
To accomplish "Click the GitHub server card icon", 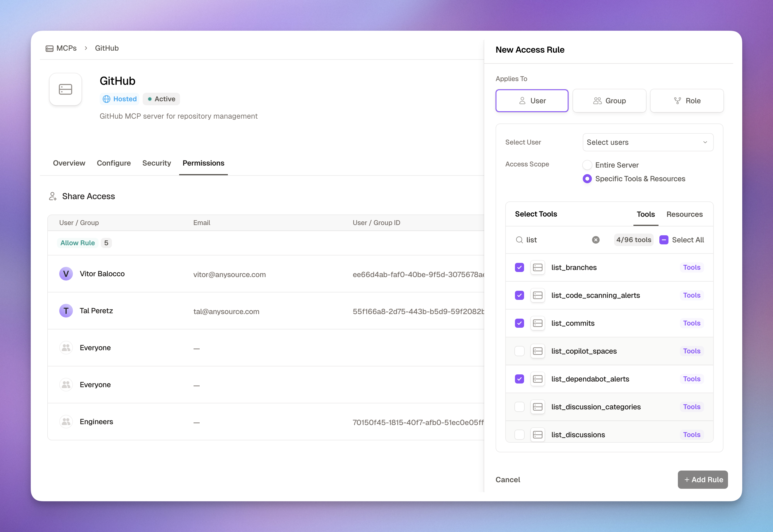I will pos(66,89).
